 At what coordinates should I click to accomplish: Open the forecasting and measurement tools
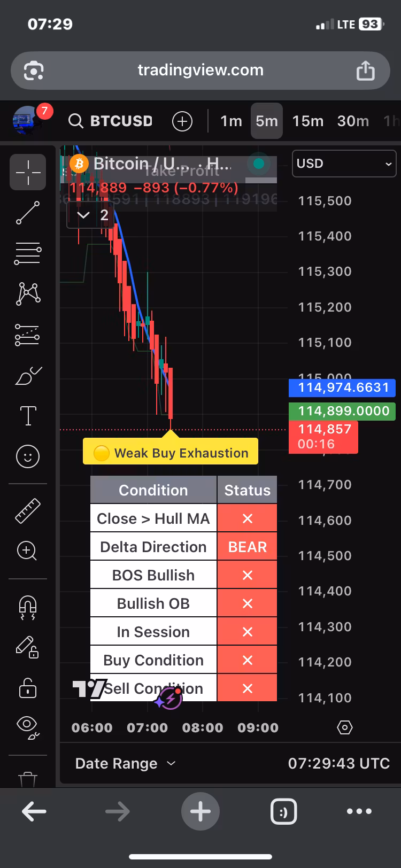coord(28,335)
